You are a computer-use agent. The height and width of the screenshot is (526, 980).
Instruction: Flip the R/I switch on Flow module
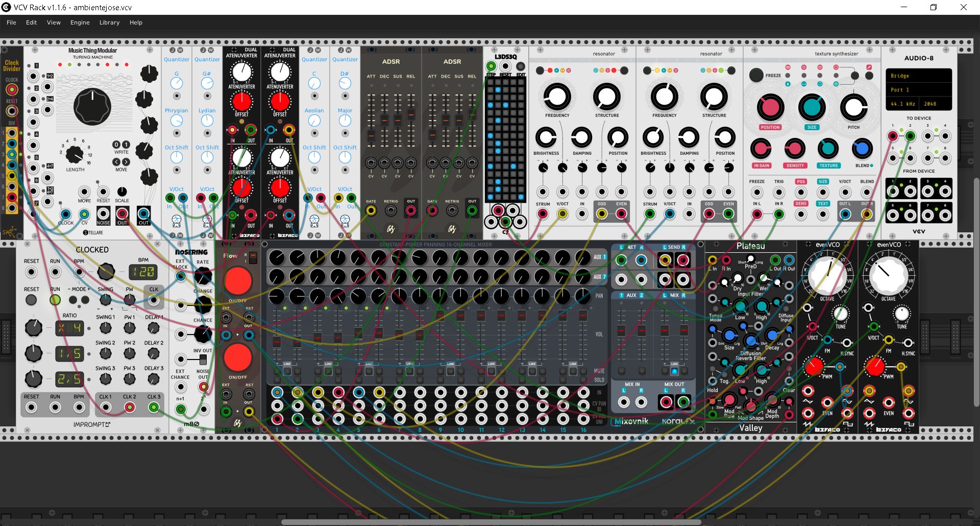pos(252,257)
